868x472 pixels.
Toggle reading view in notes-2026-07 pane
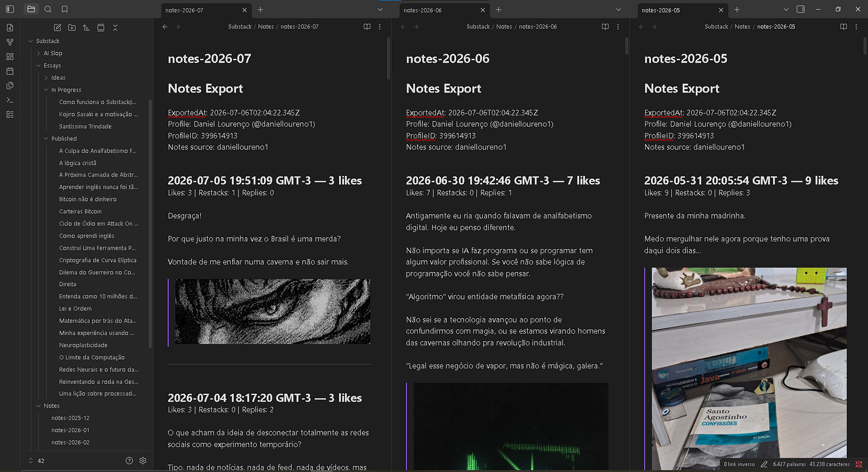coord(367,27)
